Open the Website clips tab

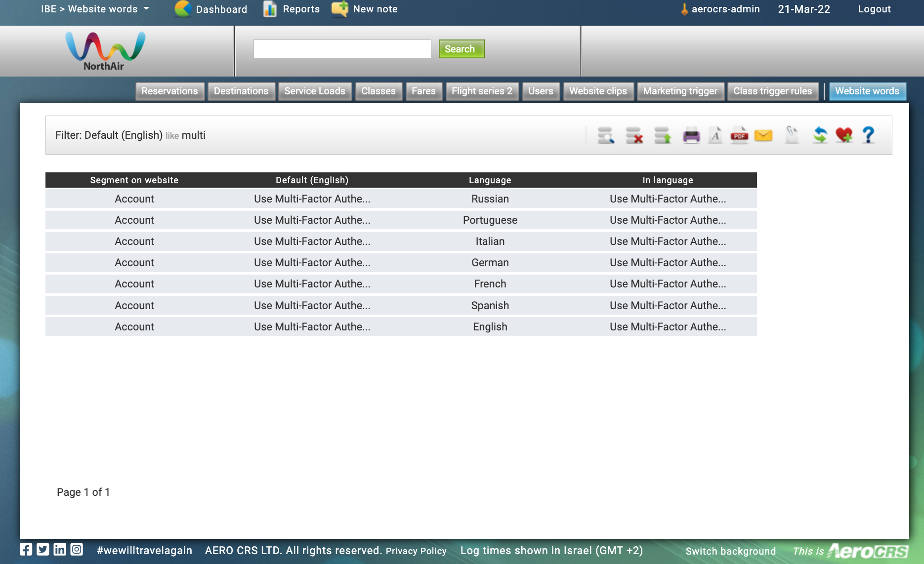click(598, 91)
